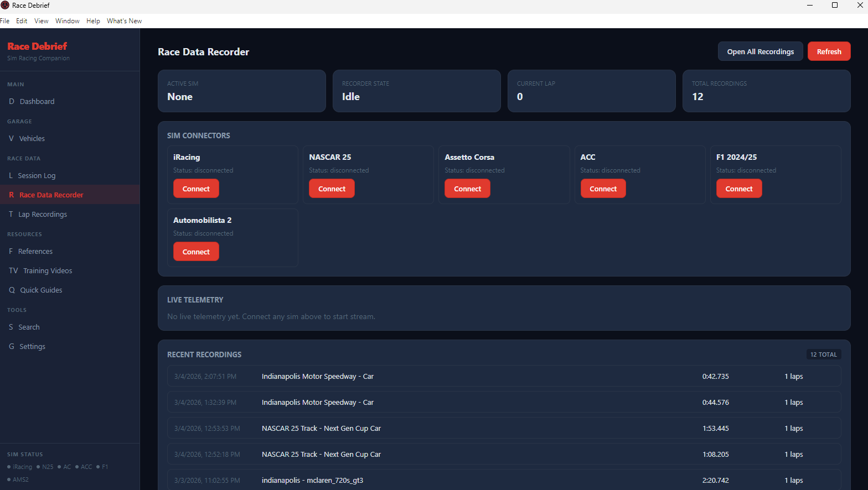Open Lap Recordings in the sidebar
This screenshot has width=868, height=490.
[70, 214]
